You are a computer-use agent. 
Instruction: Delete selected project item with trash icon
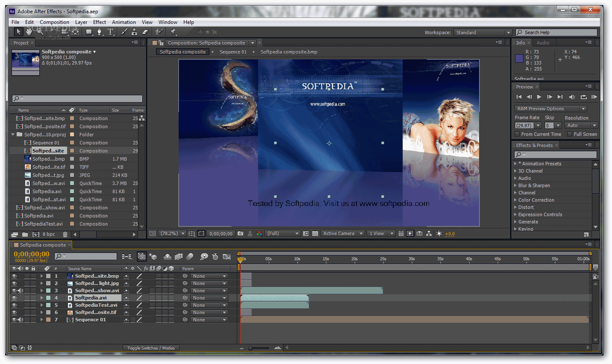tap(65, 234)
